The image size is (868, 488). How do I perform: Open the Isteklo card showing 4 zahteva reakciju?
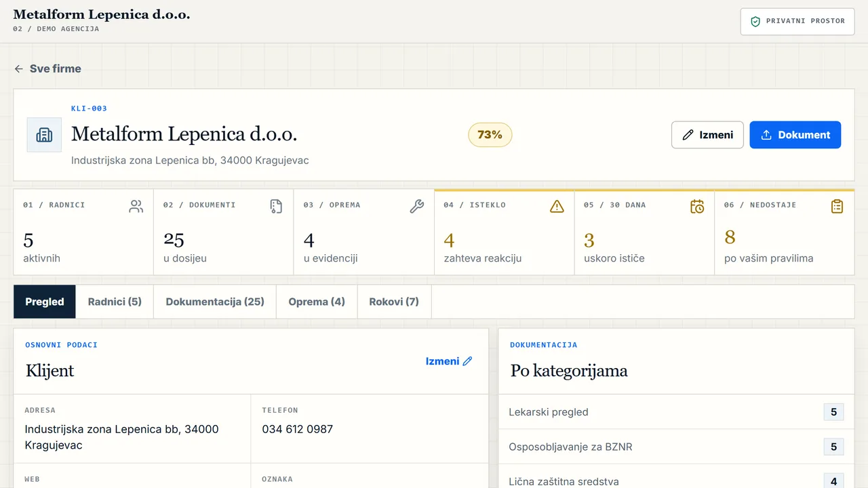[505, 232]
